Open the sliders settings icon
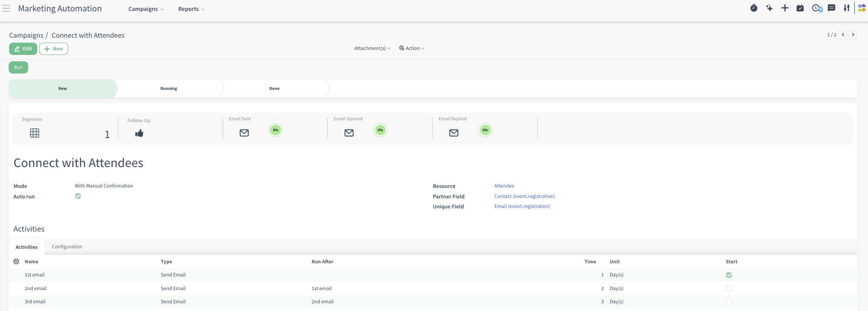868x311 pixels. pyautogui.click(x=847, y=8)
